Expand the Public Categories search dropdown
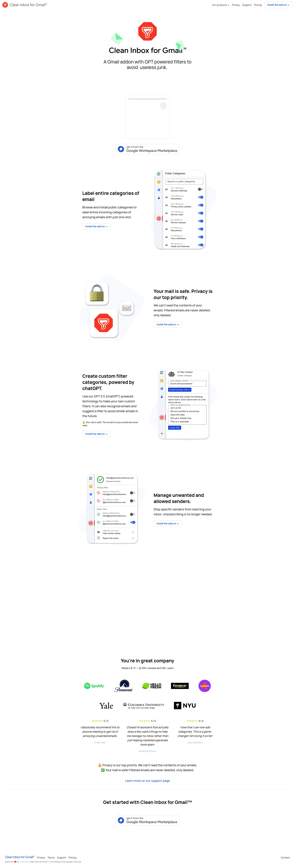Viewport: 295px width, 868px height. pyautogui.click(x=184, y=180)
